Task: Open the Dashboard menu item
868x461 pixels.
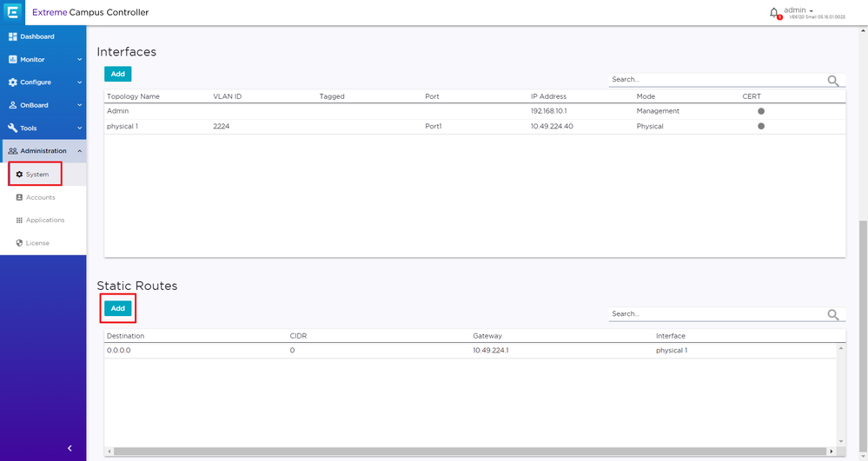Action: 36,36
